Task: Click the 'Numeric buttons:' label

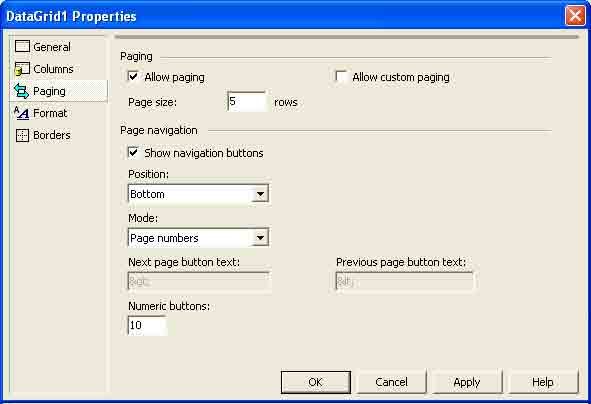Action: click(169, 306)
